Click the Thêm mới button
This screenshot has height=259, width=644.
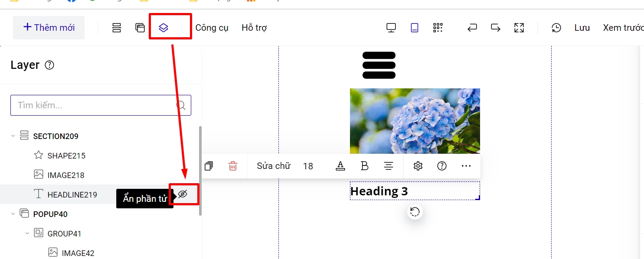(x=49, y=28)
